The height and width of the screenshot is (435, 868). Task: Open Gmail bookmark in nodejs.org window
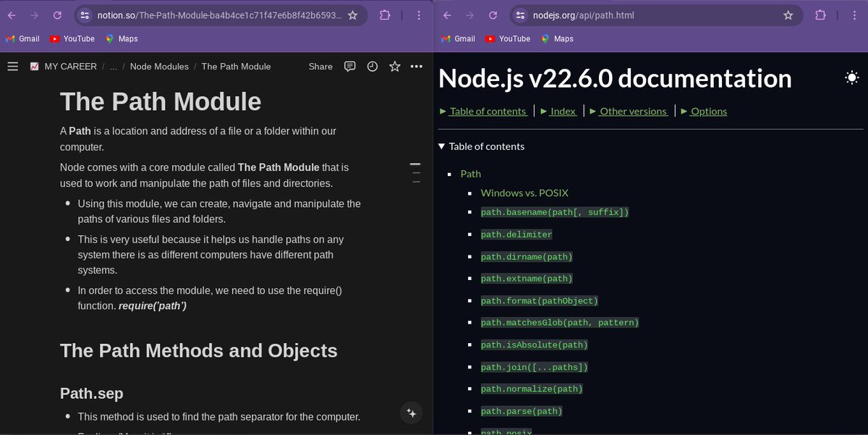tap(458, 38)
